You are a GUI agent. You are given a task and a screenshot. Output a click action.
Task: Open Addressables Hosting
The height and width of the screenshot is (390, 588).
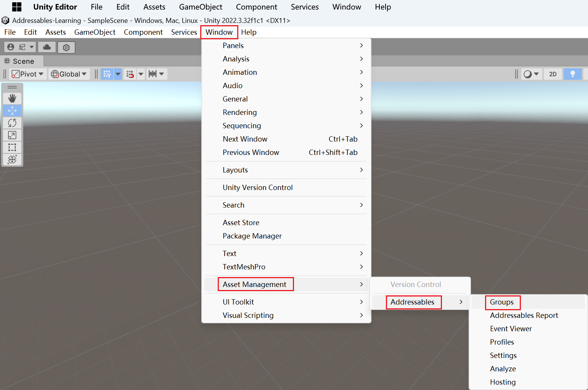pyautogui.click(x=528, y=382)
